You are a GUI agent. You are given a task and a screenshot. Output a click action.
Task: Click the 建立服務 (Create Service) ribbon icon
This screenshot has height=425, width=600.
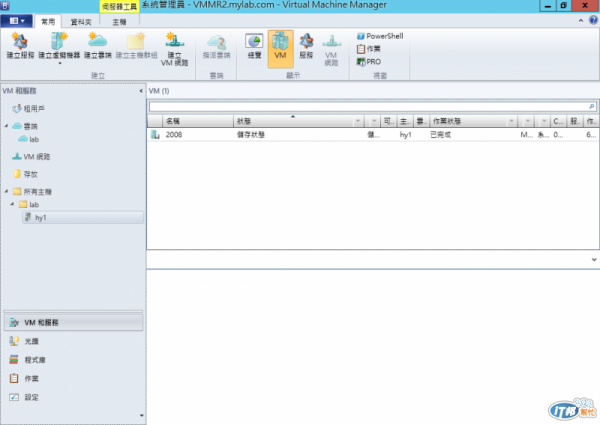[x=20, y=46]
